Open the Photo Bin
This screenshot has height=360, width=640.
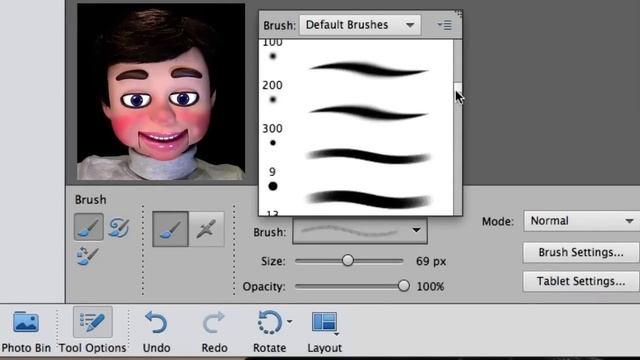click(26, 331)
